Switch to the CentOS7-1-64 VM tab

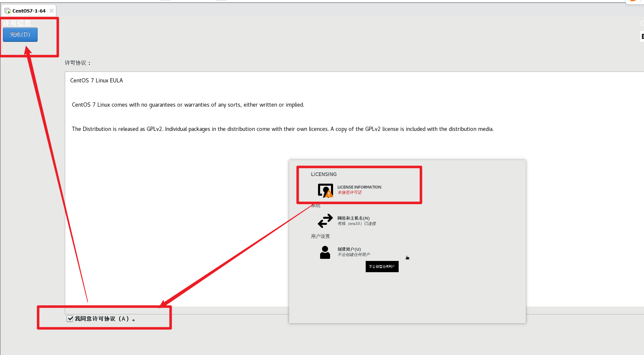click(x=29, y=11)
